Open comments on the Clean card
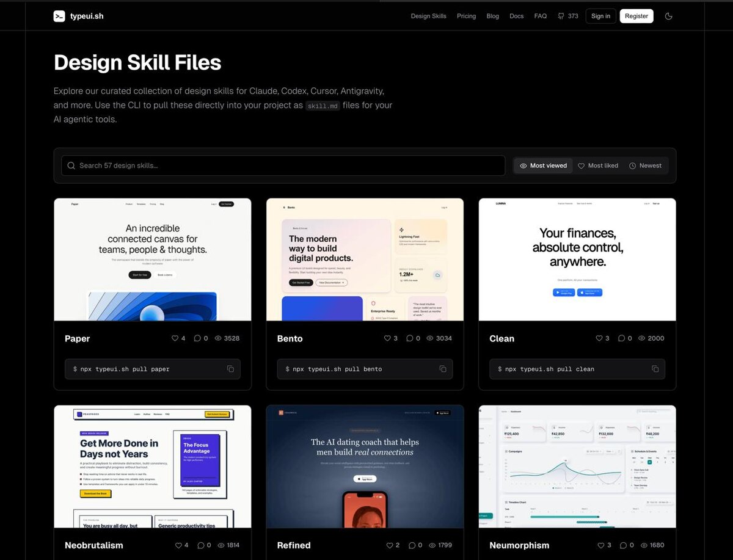This screenshot has width=733, height=560. point(625,338)
